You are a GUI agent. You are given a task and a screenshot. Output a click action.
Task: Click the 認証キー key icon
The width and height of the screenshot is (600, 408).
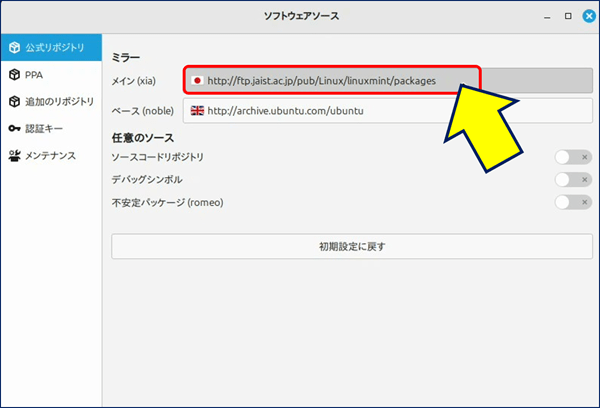[x=15, y=129]
